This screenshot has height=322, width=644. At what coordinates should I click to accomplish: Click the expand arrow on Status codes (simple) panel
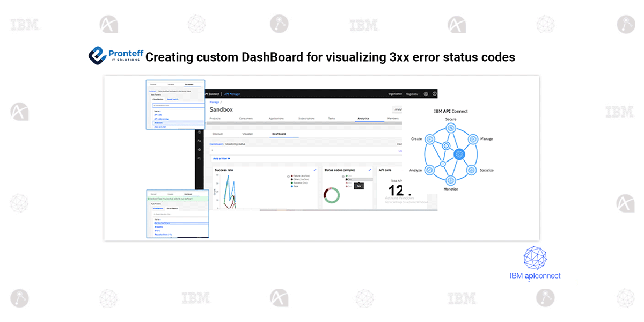369,170
